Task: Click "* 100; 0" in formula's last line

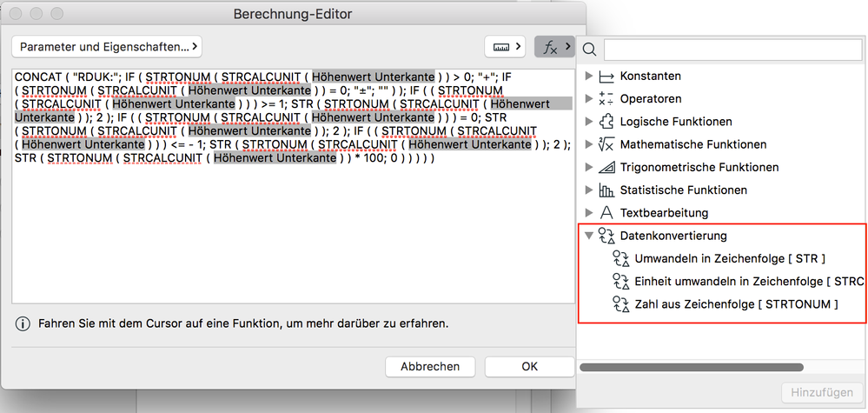Action: coord(374,158)
